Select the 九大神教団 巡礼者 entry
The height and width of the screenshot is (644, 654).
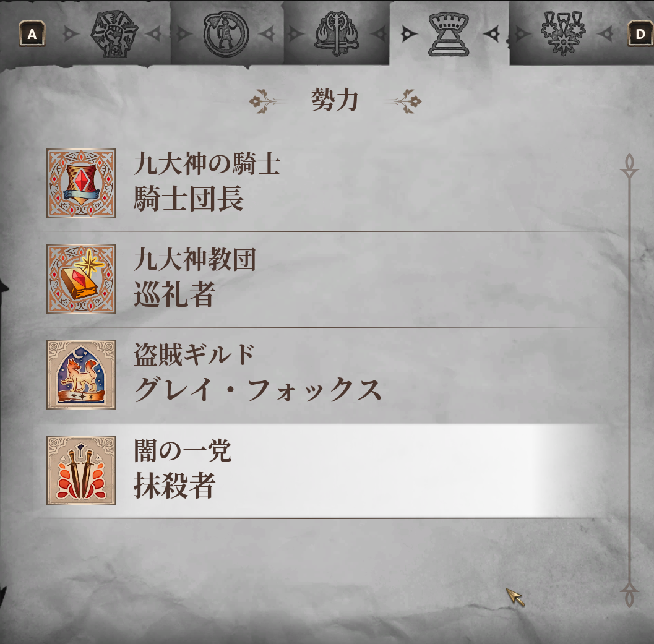click(325, 279)
